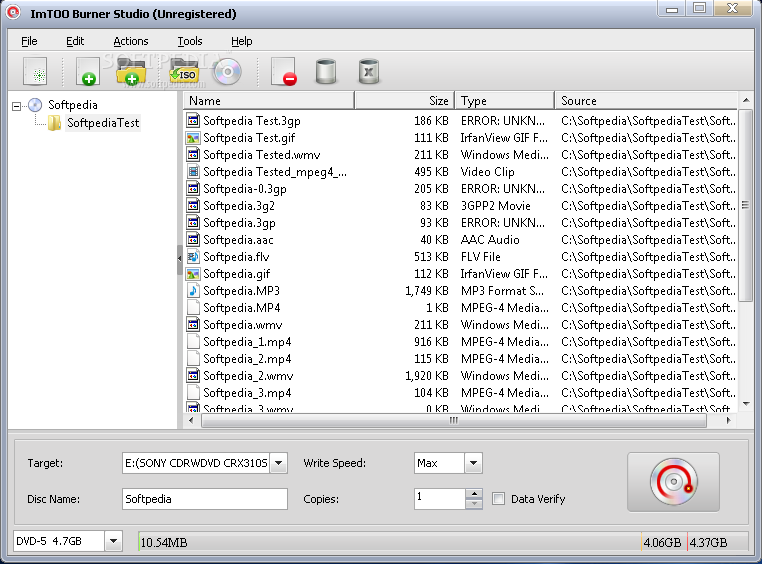The image size is (762, 564).
Task: Open the DVD-5 4.7GB disc type dropdown
Action: click(x=113, y=541)
